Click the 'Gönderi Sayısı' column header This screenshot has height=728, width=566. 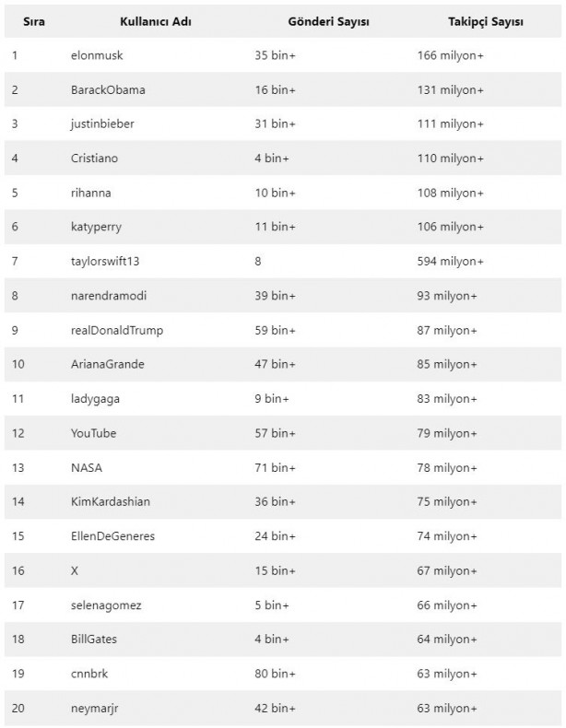coord(328,21)
